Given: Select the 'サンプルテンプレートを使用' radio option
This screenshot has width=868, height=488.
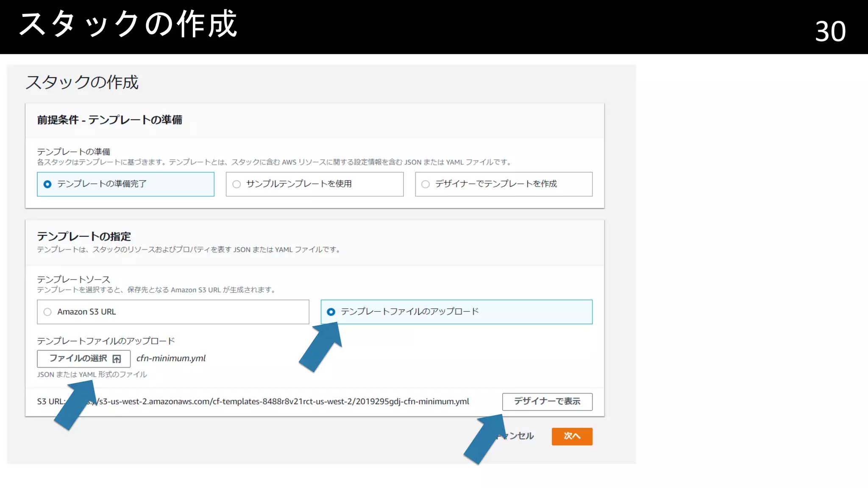Looking at the screenshot, I should coord(236,184).
